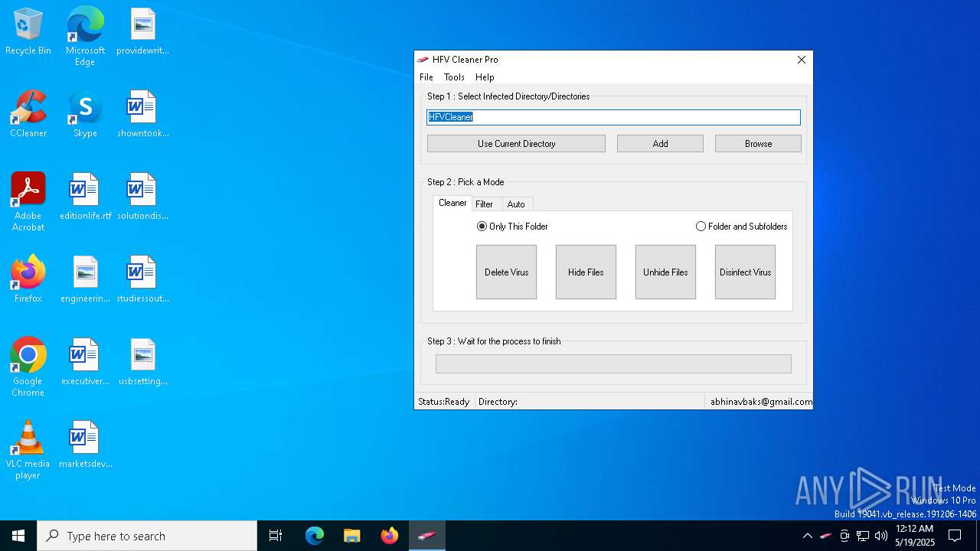Click the Delete Virus button
Screen dimensions: 980x551
point(506,272)
